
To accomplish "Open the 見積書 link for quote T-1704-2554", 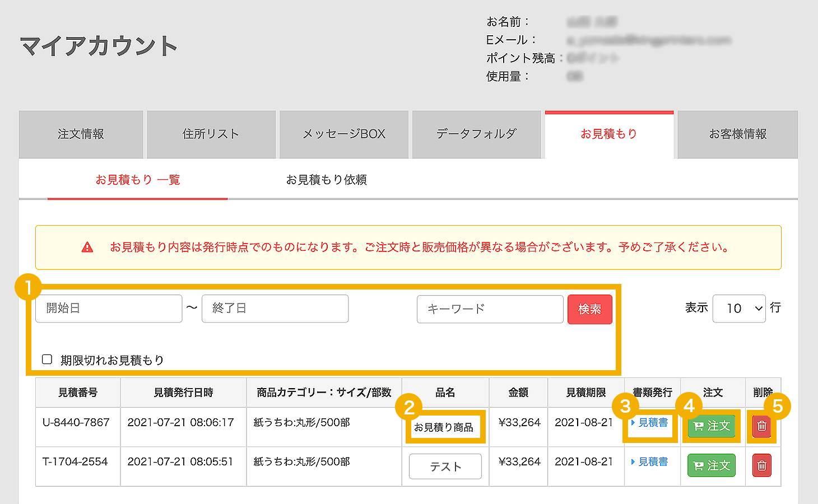I will (653, 462).
